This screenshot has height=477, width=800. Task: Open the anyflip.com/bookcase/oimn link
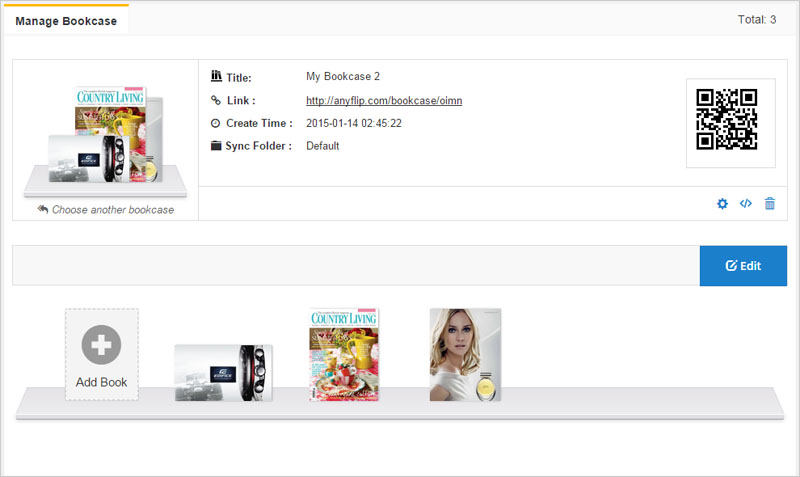383,100
